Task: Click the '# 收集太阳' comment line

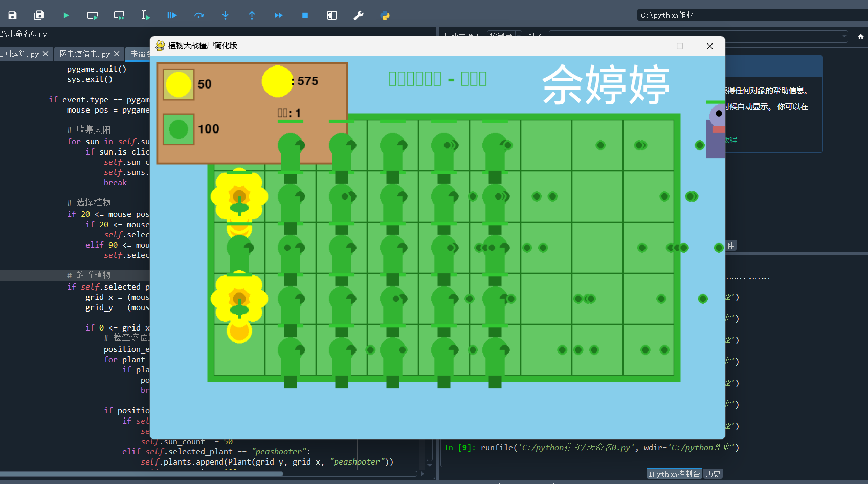Action: pyautogui.click(x=89, y=130)
